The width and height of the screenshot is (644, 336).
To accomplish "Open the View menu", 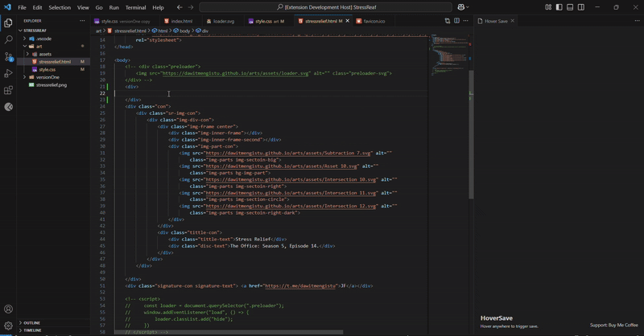I will pyautogui.click(x=83, y=7).
